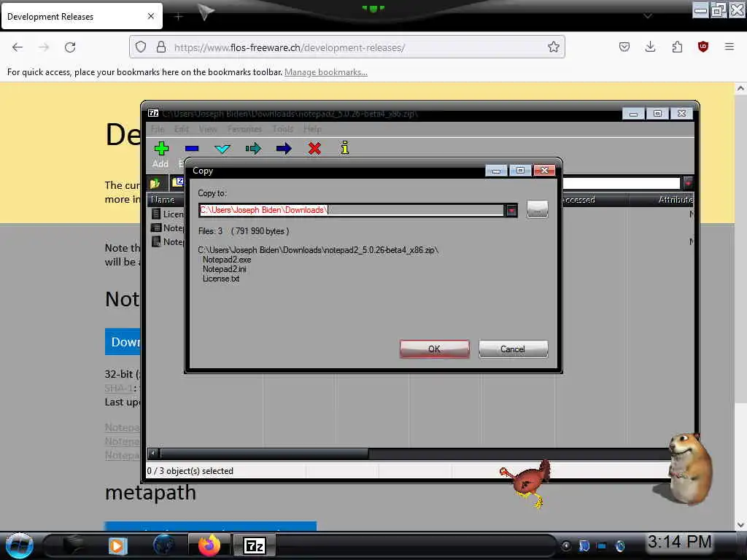Click the padlock site info icon

161,47
